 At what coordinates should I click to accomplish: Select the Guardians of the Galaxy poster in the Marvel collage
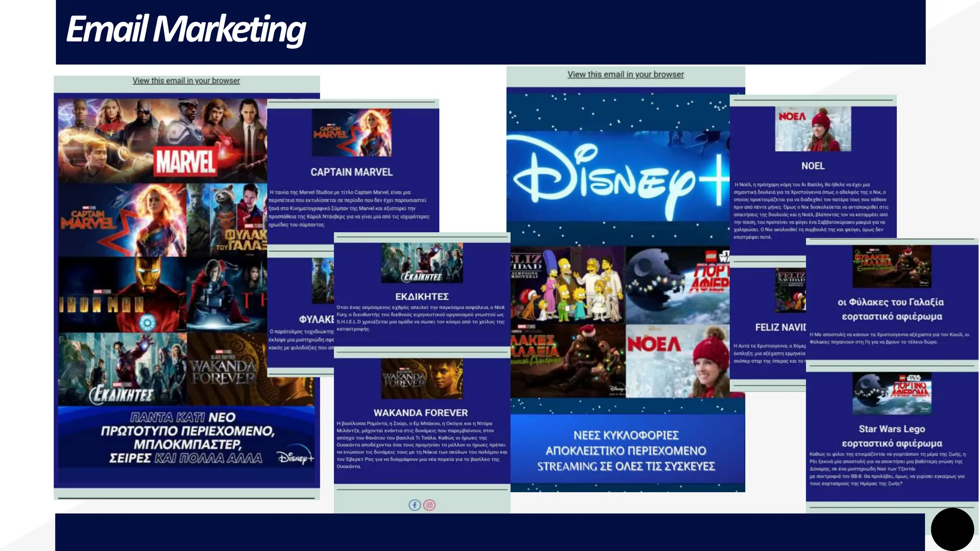click(x=227, y=220)
